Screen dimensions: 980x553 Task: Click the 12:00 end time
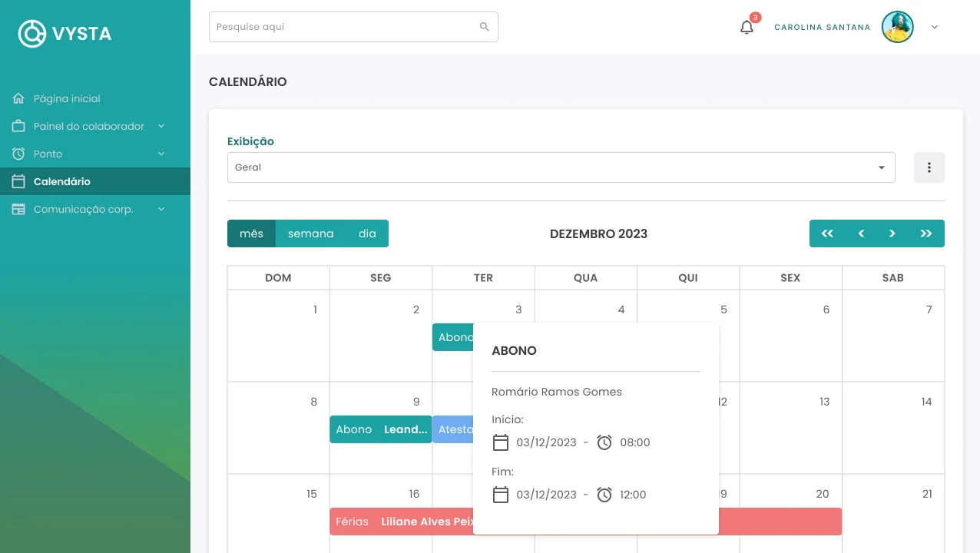tap(634, 495)
